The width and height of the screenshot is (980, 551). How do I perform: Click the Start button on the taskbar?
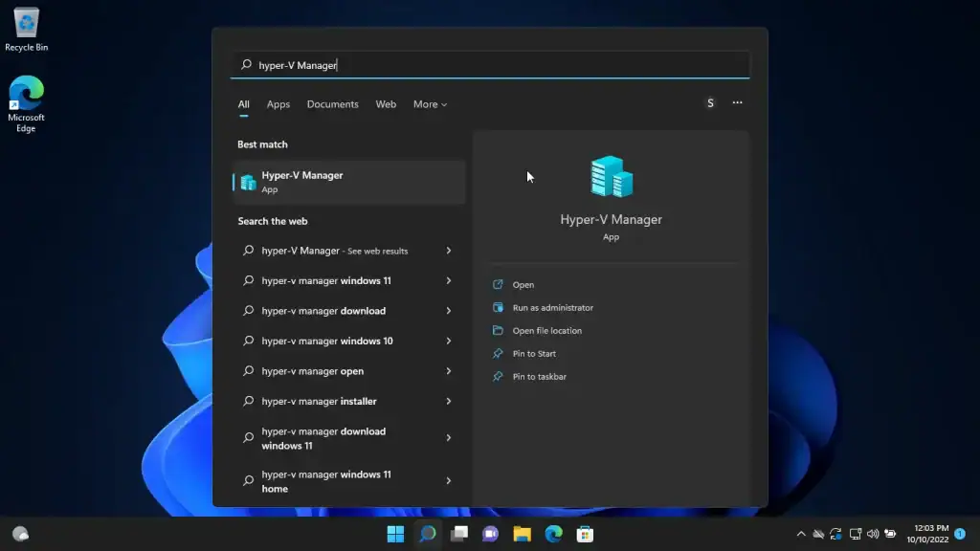[x=396, y=534]
